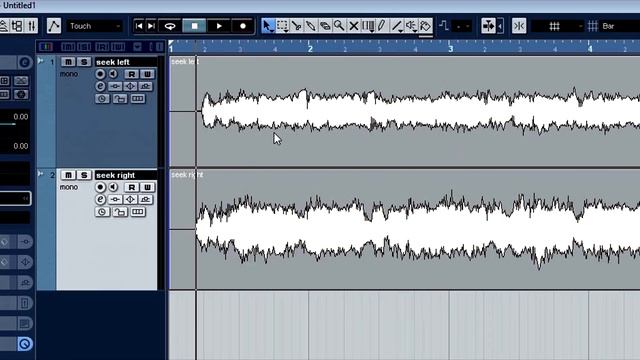This screenshot has width=640, height=360.
Task: Toggle Read automation on seek left
Action: click(x=131, y=74)
